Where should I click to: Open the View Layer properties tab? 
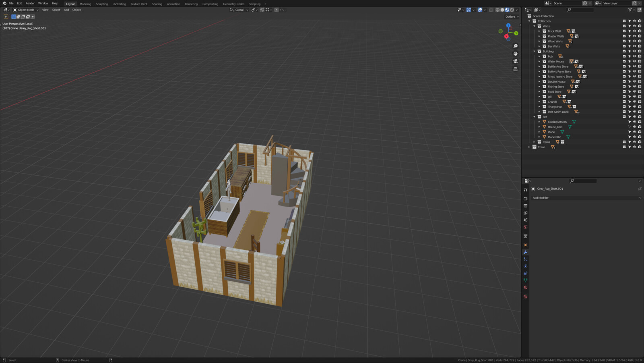tap(525, 213)
